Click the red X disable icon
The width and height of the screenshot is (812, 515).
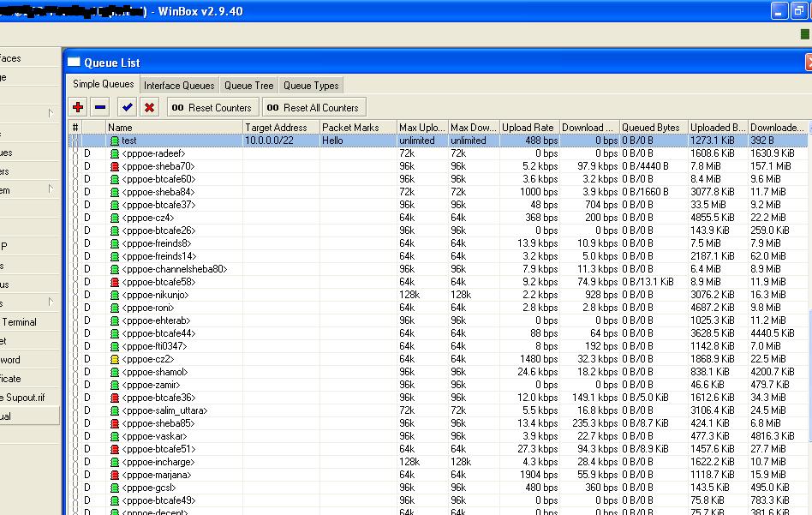tap(149, 107)
